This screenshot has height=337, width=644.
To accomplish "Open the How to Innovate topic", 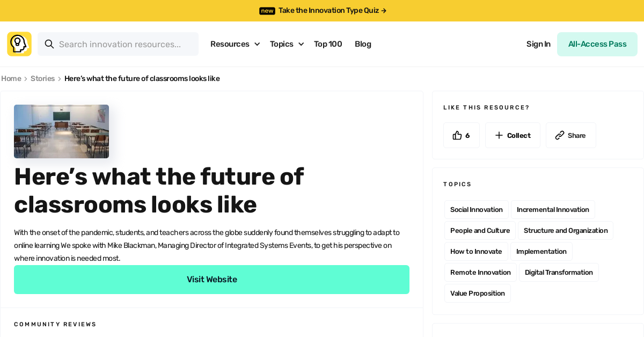I will pos(475,251).
